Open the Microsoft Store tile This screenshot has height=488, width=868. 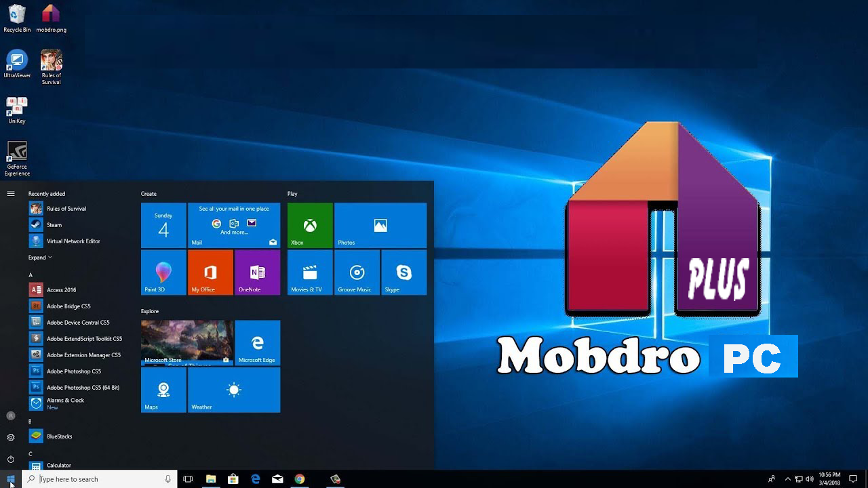click(187, 343)
